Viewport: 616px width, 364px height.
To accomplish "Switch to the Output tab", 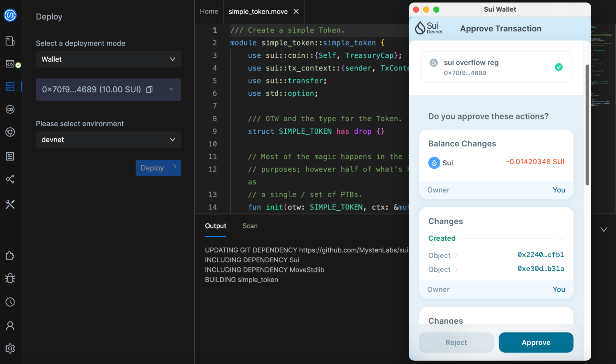I will click(x=215, y=226).
